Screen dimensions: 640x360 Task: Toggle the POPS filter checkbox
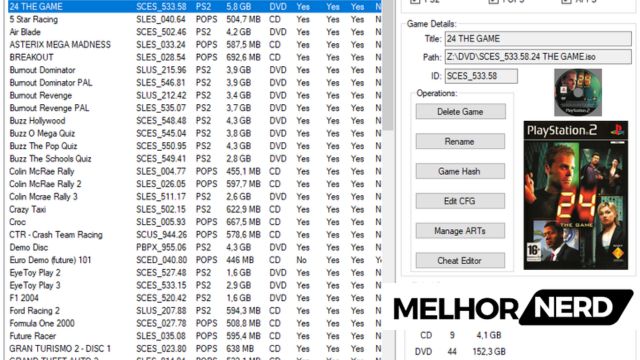tap(493, 1)
